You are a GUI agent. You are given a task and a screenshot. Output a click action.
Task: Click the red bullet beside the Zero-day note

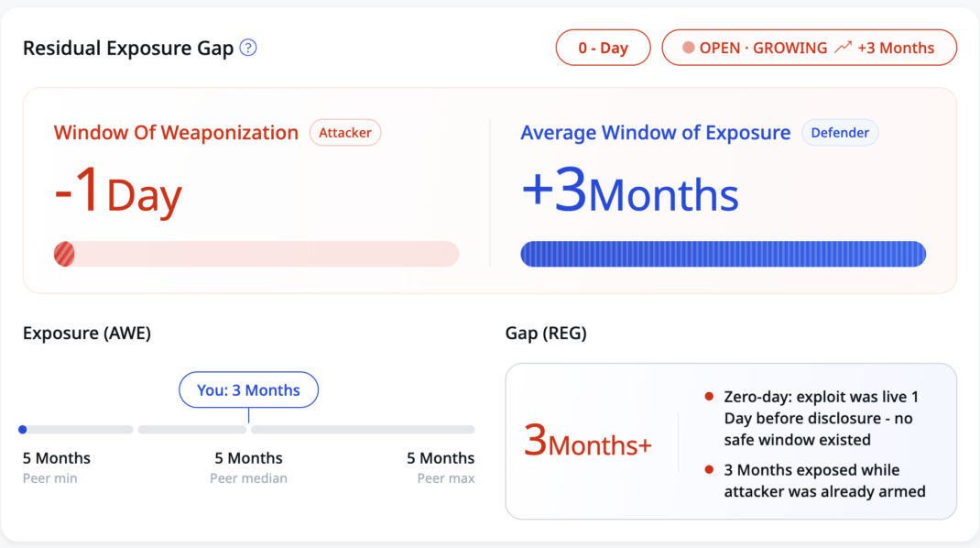click(x=709, y=397)
